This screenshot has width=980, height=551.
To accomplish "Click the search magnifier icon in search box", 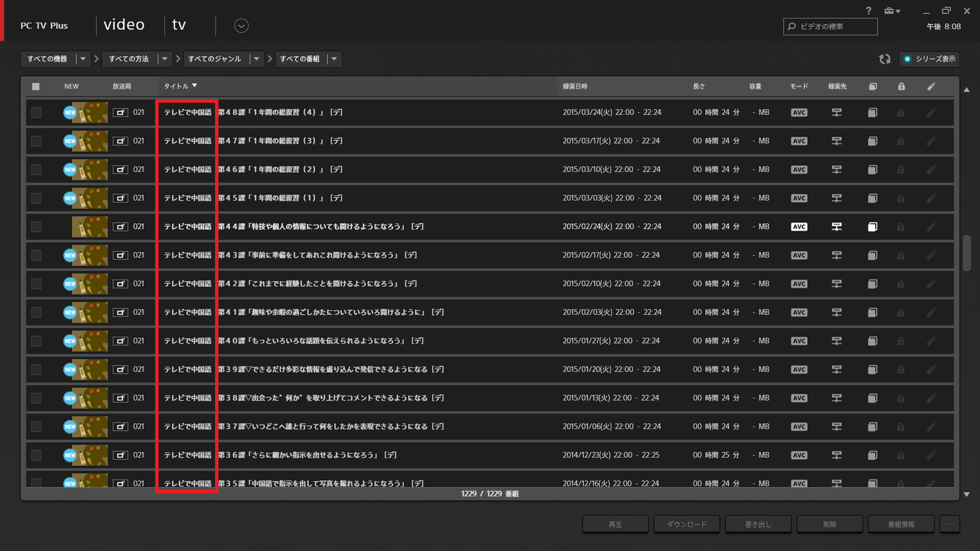I will pyautogui.click(x=791, y=27).
